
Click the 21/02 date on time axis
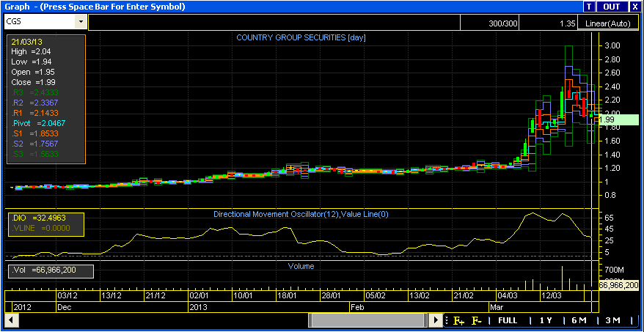[x=464, y=295]
